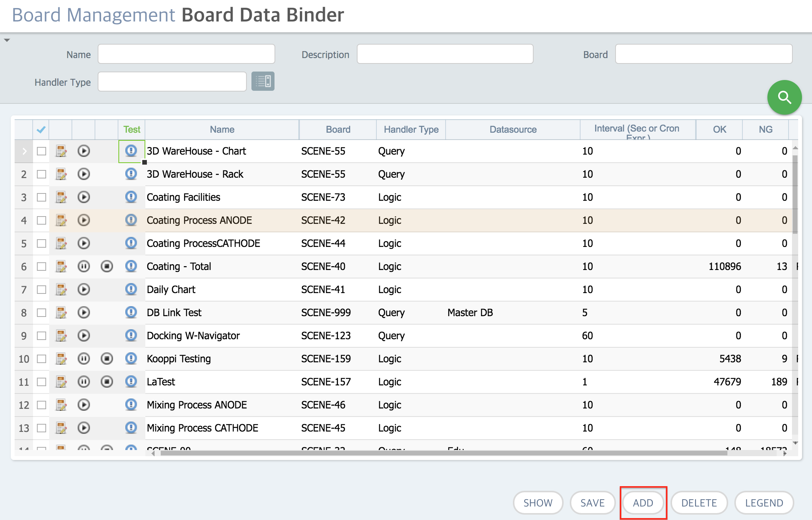Check the 3D WareHouse - Chart row checkbox
The width and height of the screenshot is (812, 520).
coord(42,151)
